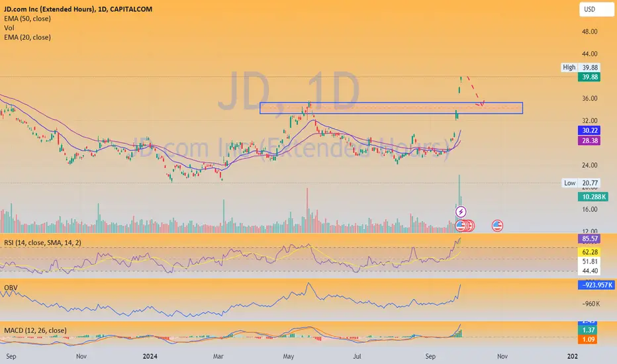Click the -923.957K OBV value tag
This screenshot has width=617, height=364.
tap(596, 285)
